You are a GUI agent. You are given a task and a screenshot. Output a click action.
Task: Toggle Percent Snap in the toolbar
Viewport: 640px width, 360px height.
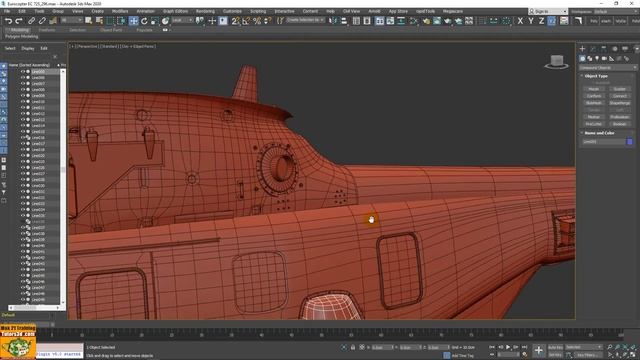[257, 21]
